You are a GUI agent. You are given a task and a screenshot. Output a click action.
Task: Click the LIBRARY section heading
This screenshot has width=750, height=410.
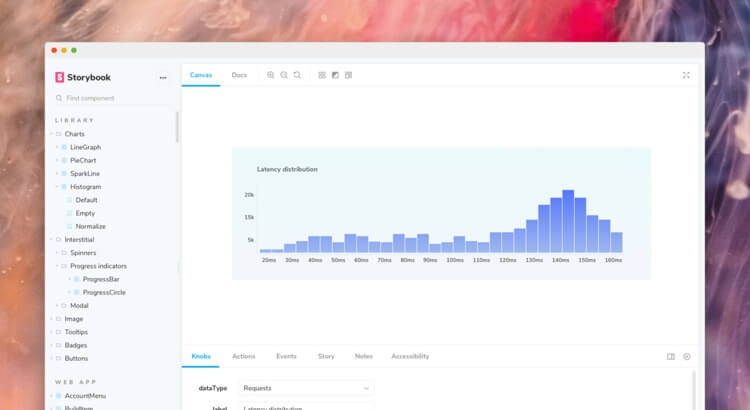[75, 120]
